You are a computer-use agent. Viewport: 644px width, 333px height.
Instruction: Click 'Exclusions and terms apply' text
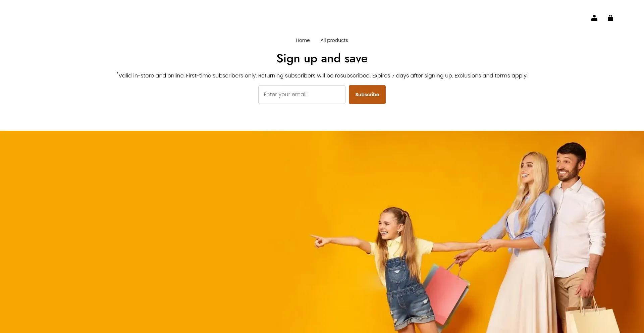click(x=491, y=75)
